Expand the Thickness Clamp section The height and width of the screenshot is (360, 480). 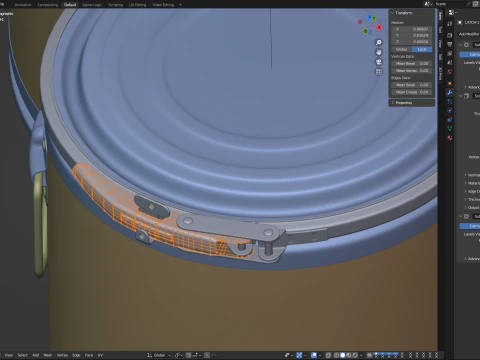click(473, 199)
